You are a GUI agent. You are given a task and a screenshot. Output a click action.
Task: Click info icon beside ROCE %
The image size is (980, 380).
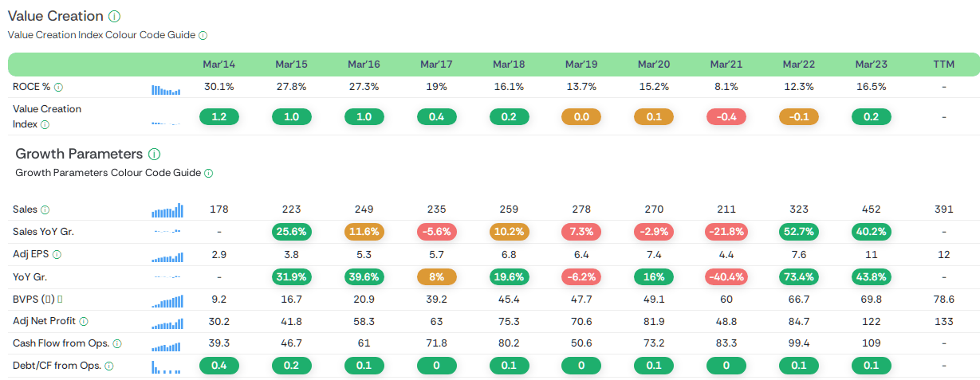pos(58,87)
